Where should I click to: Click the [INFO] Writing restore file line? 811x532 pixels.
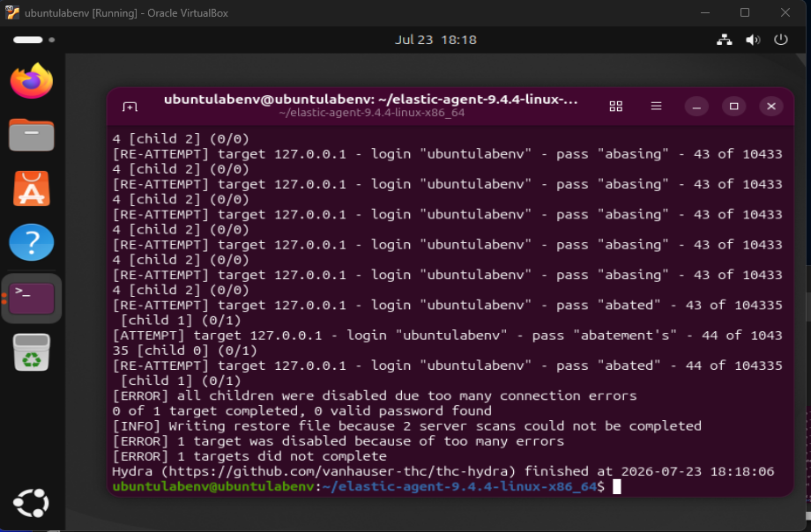pos(406,426)
